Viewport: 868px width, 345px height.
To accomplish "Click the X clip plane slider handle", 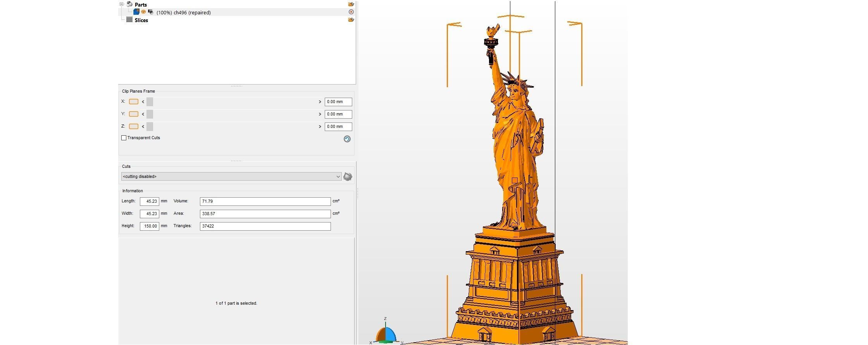I will pos(150,102).
